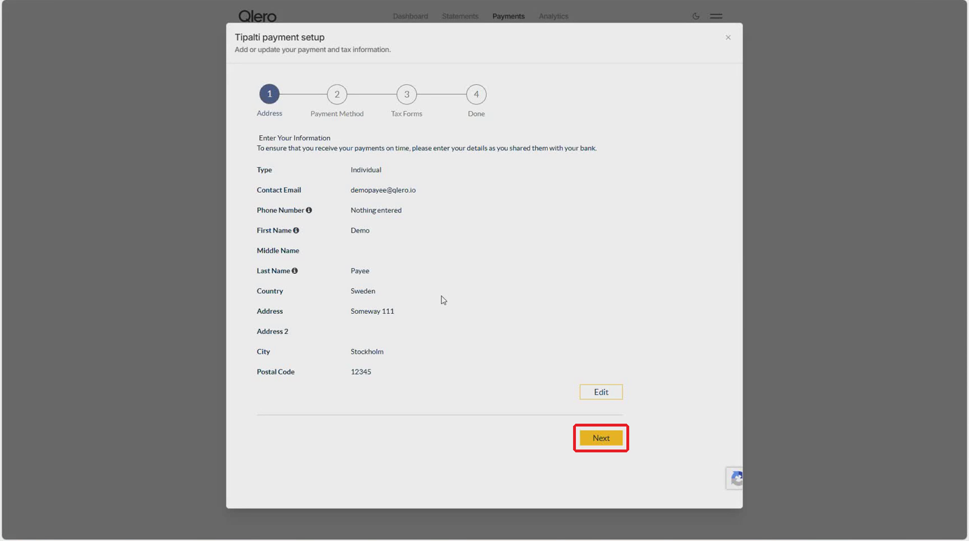The height and width of the screenshot is (541, 969).
Task: Click the Qlero logo
Action: click(257, 16)
